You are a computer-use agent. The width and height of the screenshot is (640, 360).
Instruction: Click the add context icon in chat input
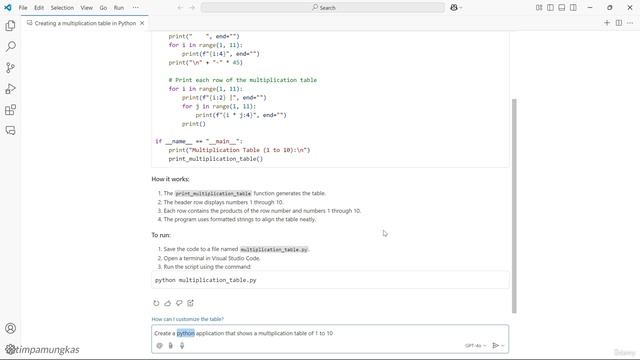pos(159,345)
